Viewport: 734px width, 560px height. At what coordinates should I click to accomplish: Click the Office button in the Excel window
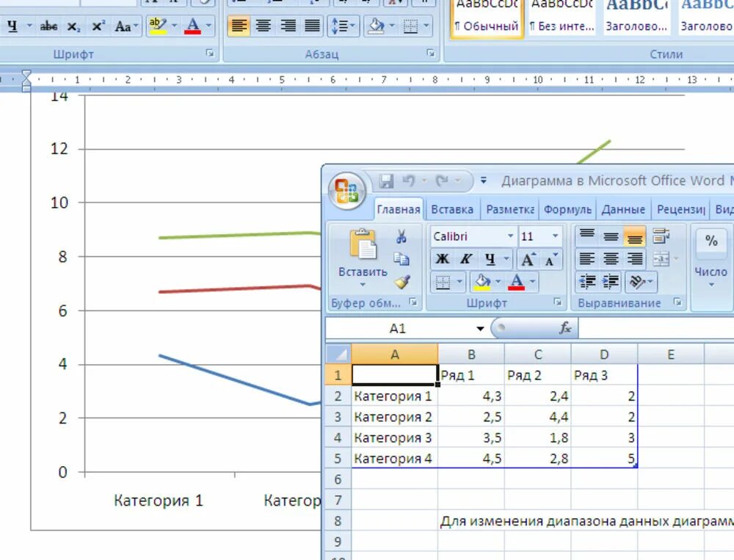tap(347, 191)
